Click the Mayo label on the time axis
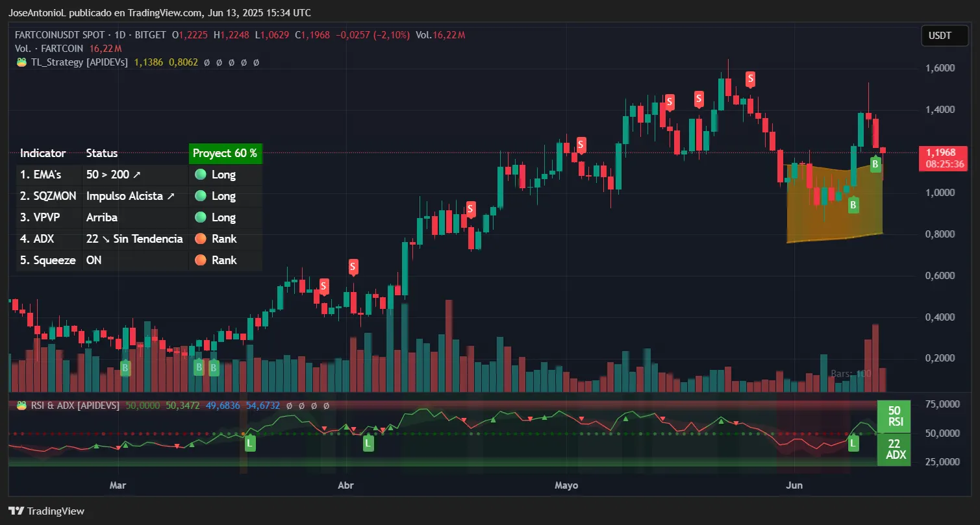The height and width of the screenshot is (525, 980). 566,485
